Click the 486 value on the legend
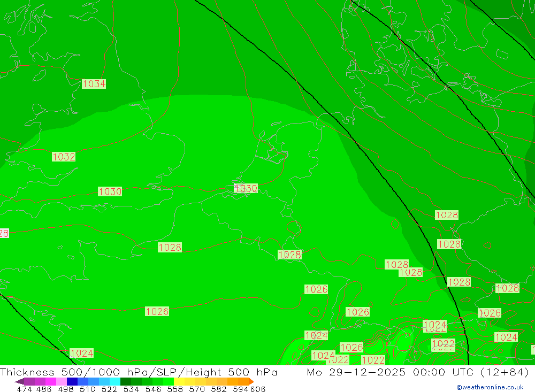Viewport: 535px width, 392px height. (x=44, y=389)
